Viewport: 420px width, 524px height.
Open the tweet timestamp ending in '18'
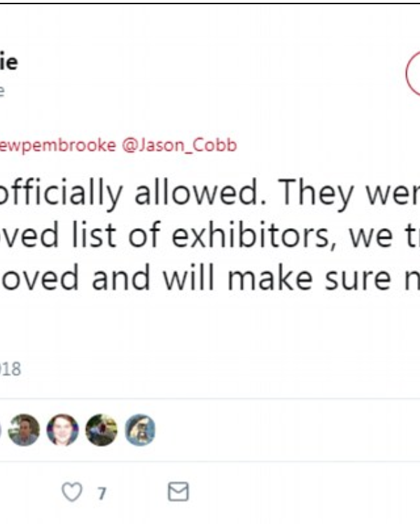point(10,369)
